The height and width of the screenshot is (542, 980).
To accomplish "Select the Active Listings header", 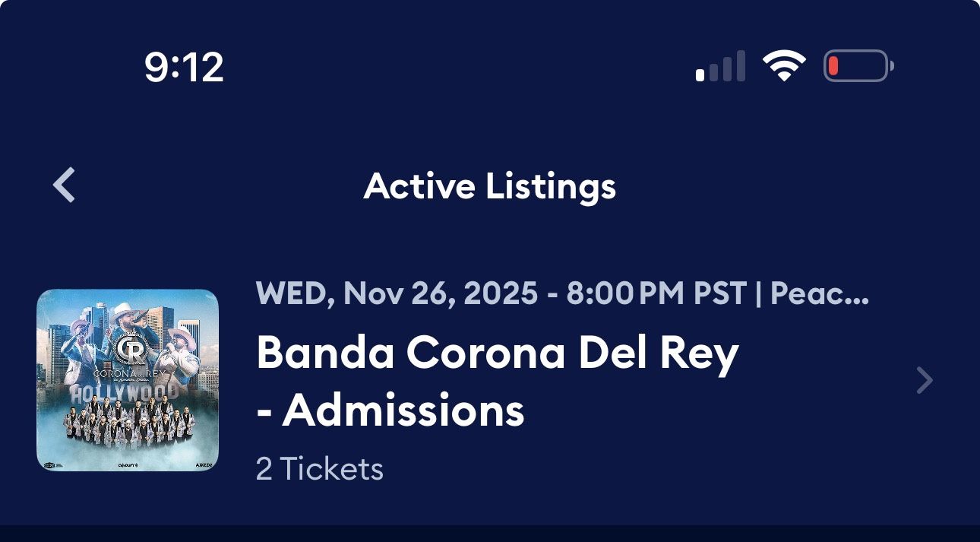I will pos(491,185).
